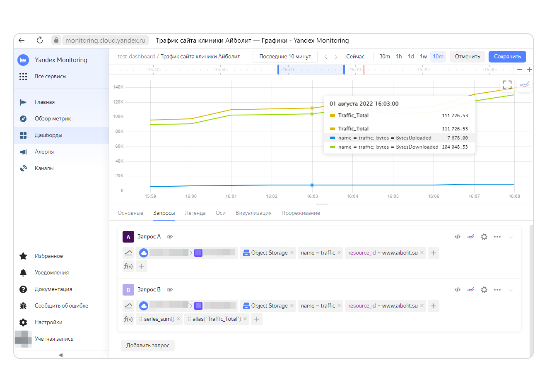Show the code view for Запрос B

coord(458,290)
